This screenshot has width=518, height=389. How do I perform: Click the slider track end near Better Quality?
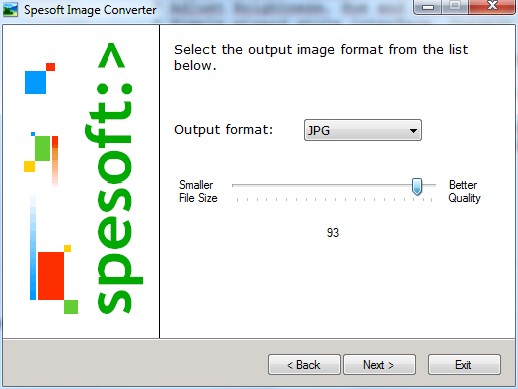tap(430, 185)
